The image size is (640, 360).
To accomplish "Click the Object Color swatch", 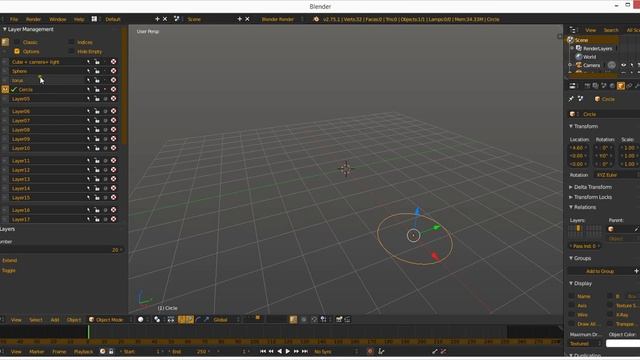I will click(623, 344).
